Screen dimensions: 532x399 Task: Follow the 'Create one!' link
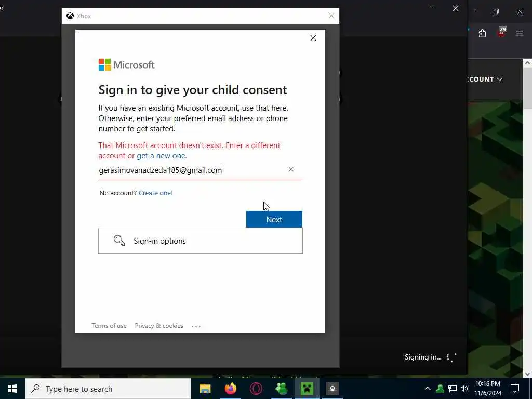point(156,193)
